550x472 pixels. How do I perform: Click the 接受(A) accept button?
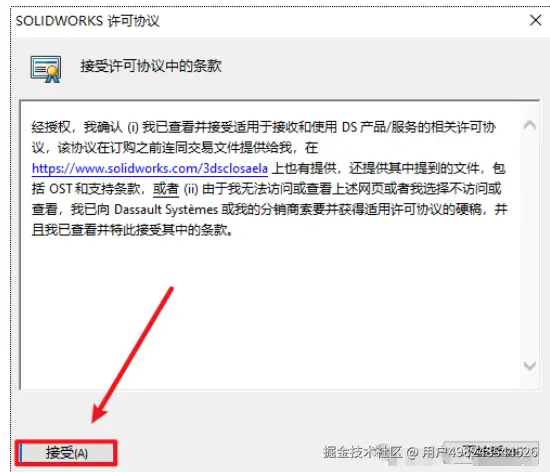(x=66, y=453)
